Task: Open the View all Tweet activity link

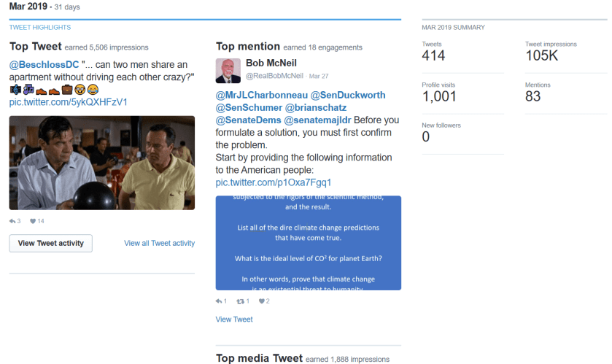Action: [159, 243]
